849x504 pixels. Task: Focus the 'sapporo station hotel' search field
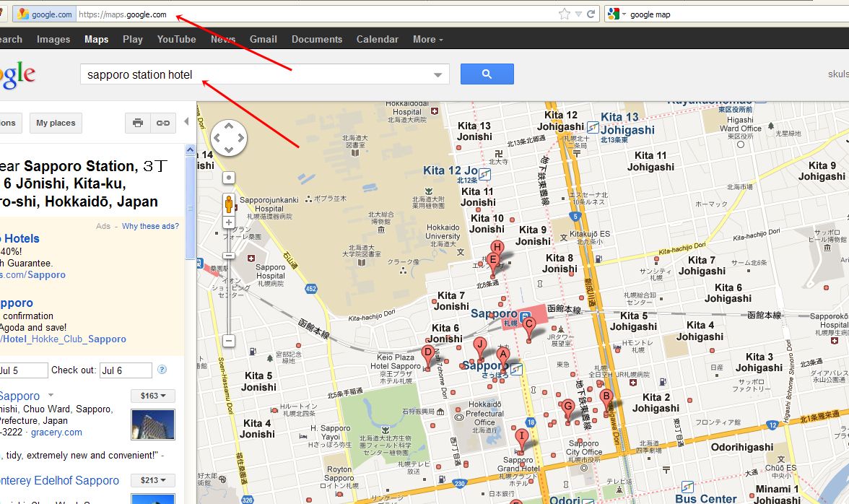(x=264, y=74)
